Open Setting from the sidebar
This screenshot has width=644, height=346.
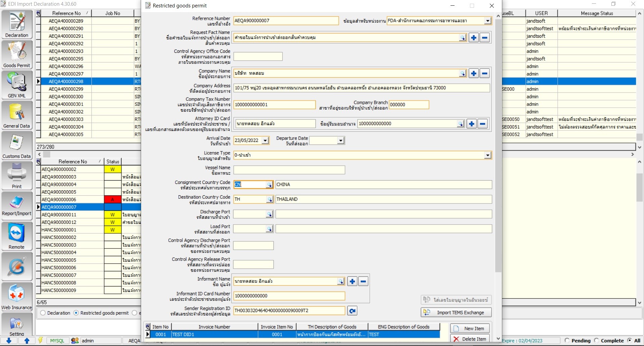click(x=17, y=324)
